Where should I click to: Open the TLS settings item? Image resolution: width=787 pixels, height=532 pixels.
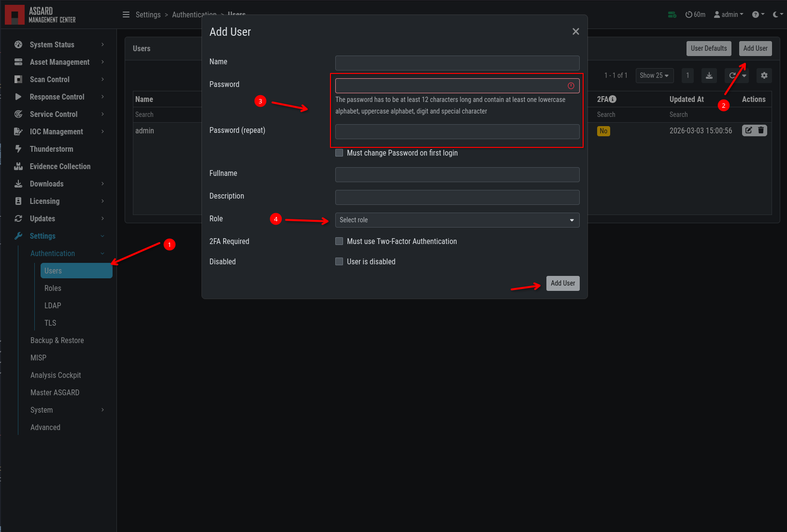click(50, 323)
